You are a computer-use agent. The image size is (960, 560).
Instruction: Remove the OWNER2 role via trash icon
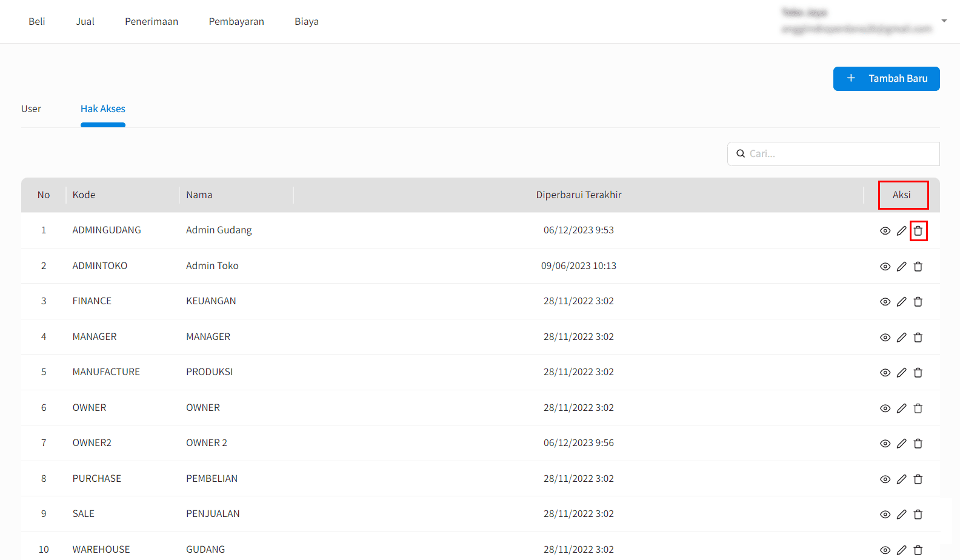pyautogui.click(x=918, y=444)
